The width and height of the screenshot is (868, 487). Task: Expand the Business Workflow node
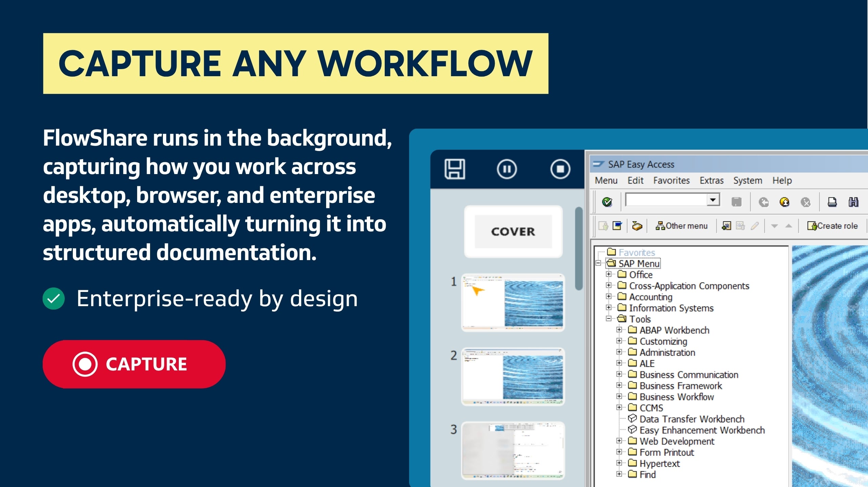click(619, 396)
